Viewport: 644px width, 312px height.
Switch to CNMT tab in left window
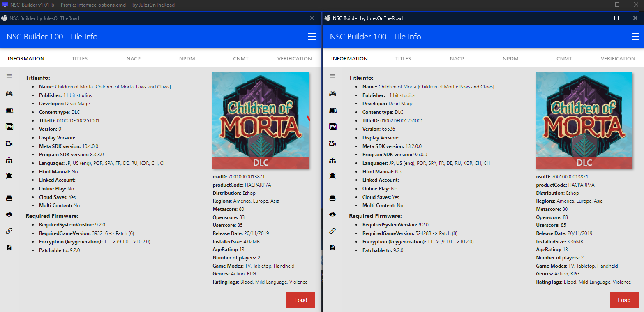[241, 58]
